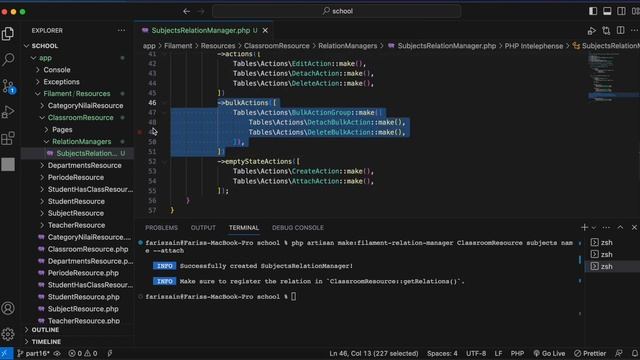Maximize the panel size with chevron up

[x=620, y=227]
